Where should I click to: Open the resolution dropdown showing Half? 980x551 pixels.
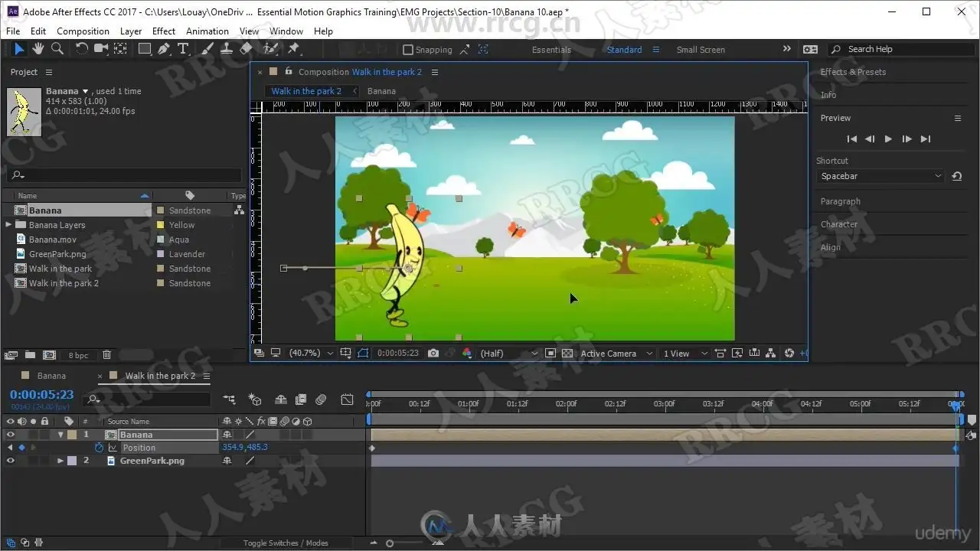point(508,354)
